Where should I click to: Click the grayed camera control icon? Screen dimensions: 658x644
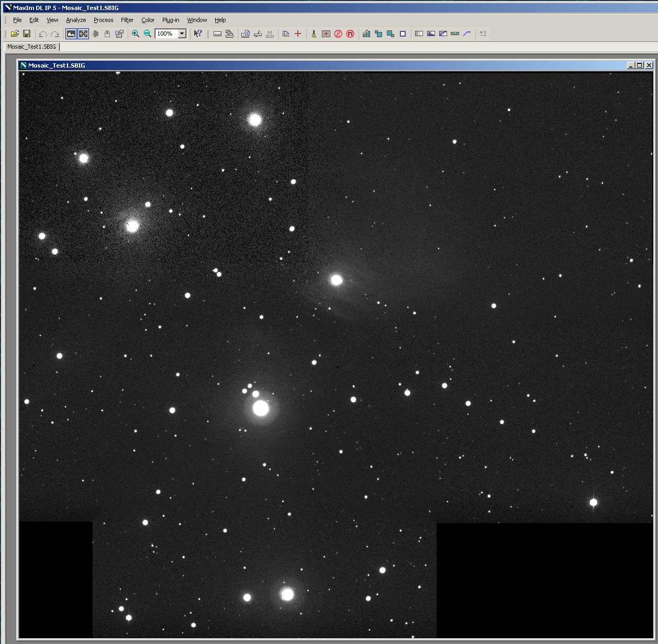95,34
